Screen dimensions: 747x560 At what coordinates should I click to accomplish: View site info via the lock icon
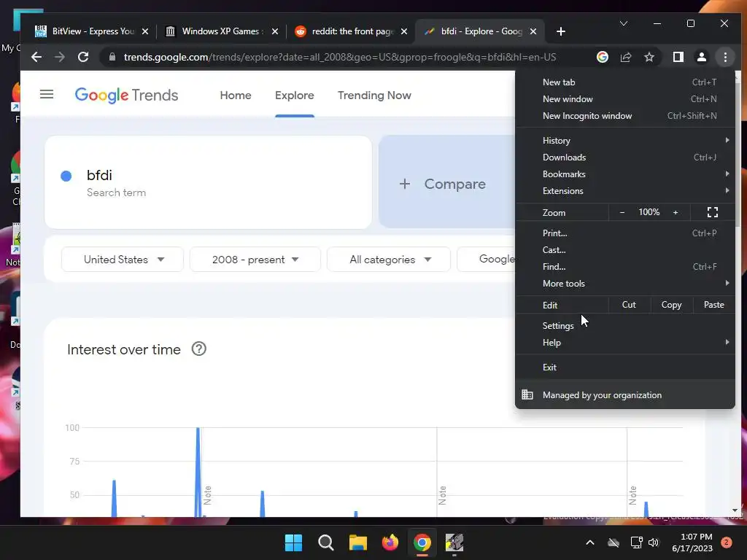tap(112, 57)
